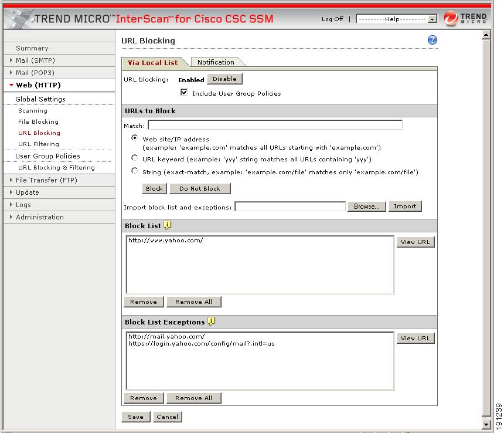Toggle Include User Group Policies checkbox
Viewport: 504px width, 433px height.
click(x=184, y=93)
